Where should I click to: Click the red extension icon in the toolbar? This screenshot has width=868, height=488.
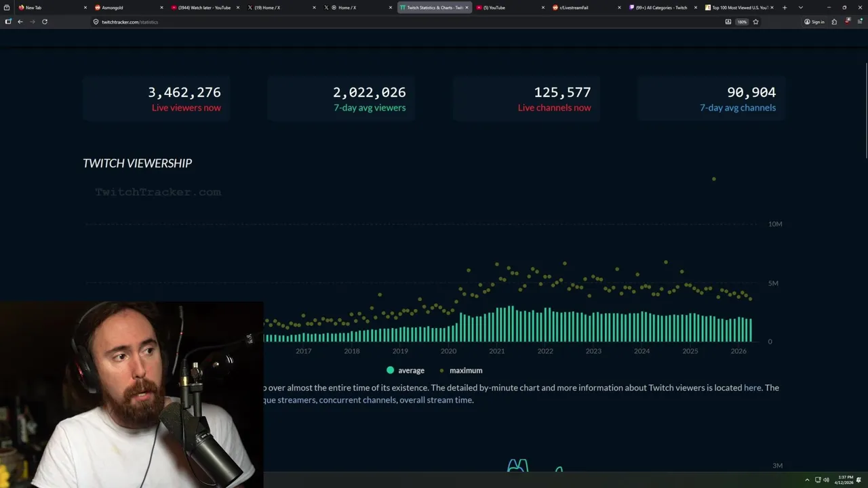click(x=848, y=22)
